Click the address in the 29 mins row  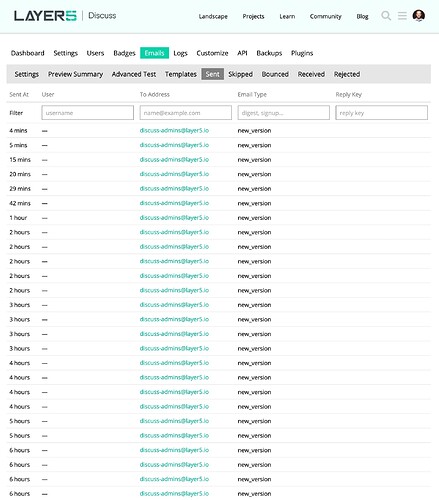[x=174, y=188]
